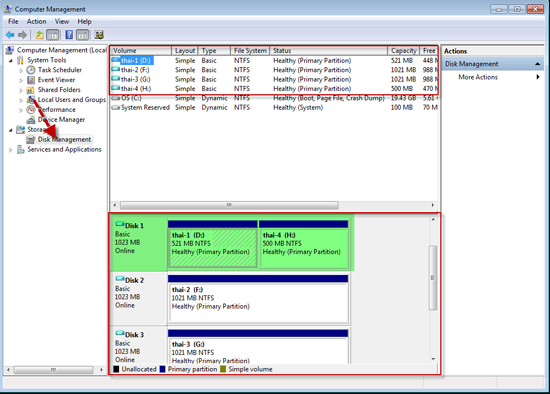This screenshot has height=394, width=550.
Task: Click the Forward arrow toolbar icon
Action: (x=22, y=35)
